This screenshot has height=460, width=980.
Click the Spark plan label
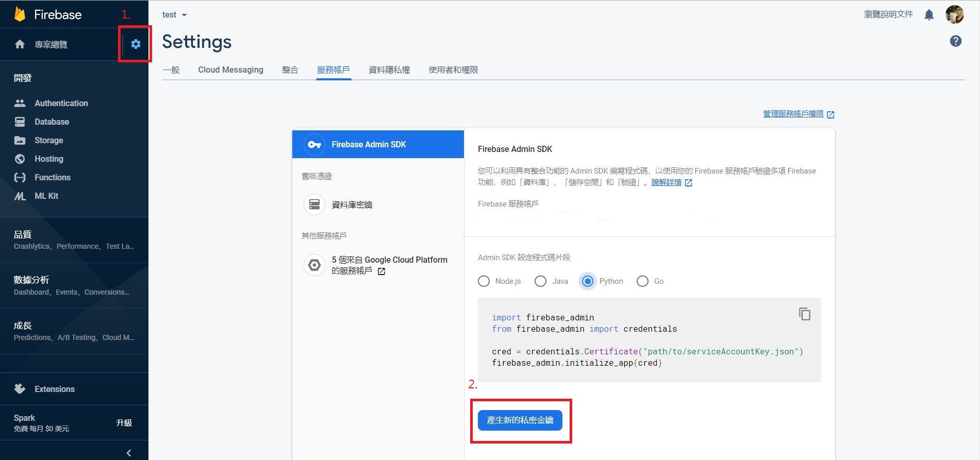pos(24,418)
